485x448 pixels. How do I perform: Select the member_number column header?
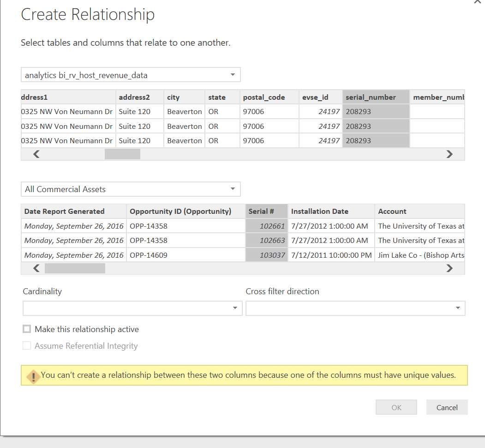point(437,97)
